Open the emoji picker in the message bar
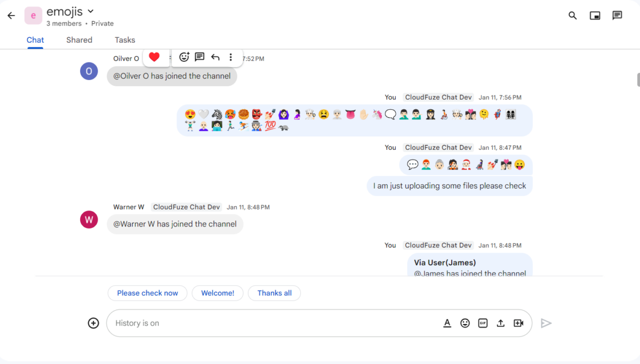The height and width of the screenshot is (364, 640). click(x=465, y=323)
